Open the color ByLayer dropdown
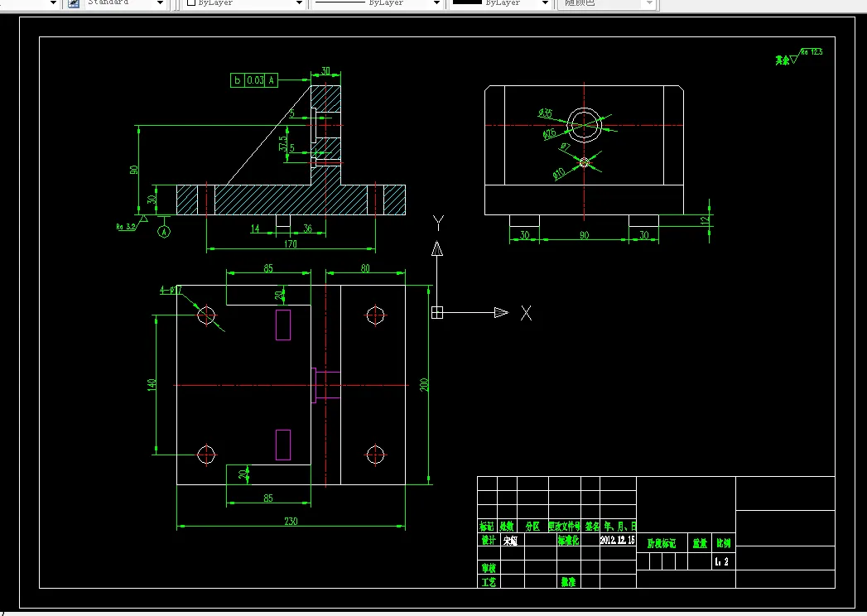The image size is (867, 616). click(x=299, y=2)
